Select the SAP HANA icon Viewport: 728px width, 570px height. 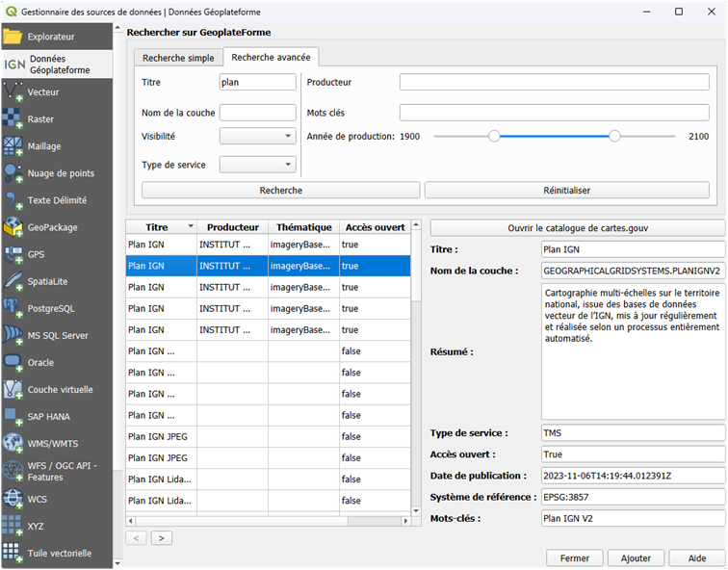point(13,416)
